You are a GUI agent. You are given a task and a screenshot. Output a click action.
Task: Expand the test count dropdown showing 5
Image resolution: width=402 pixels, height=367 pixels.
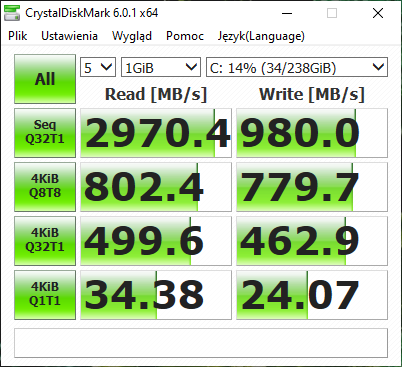click(98, 67)
